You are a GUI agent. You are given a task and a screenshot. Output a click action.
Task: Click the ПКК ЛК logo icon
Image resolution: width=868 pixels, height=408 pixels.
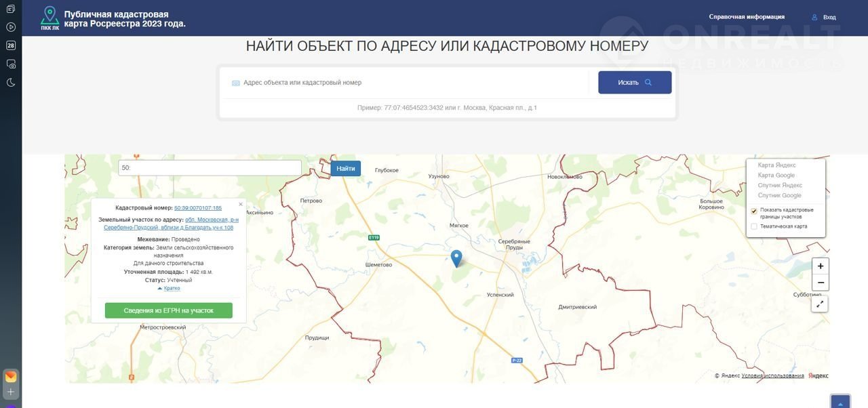coord(50,18)
